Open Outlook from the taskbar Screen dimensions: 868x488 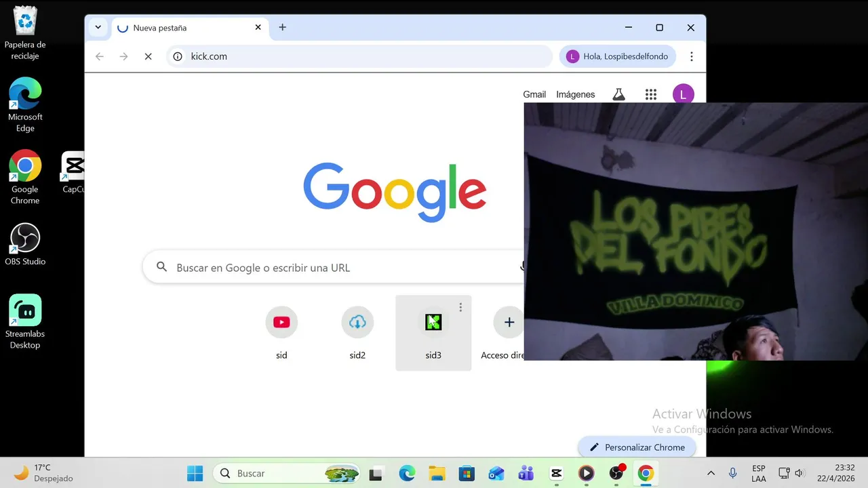[496, 473]
